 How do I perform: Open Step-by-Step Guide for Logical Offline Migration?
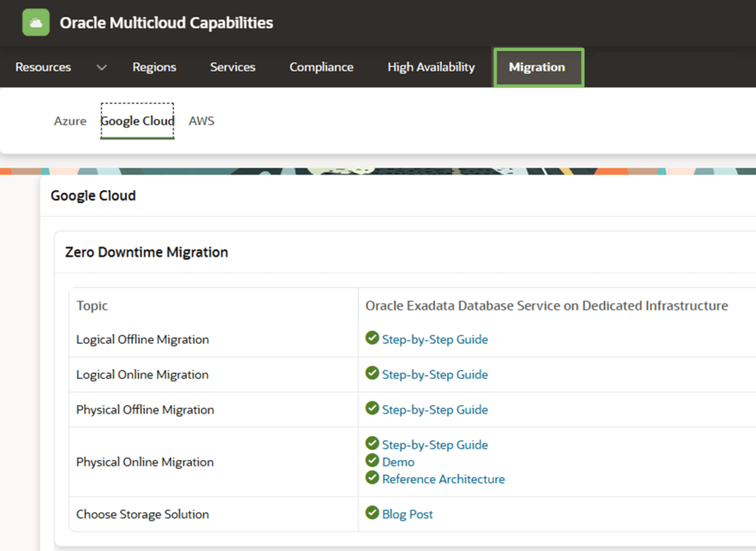click(x=435, y=339)
